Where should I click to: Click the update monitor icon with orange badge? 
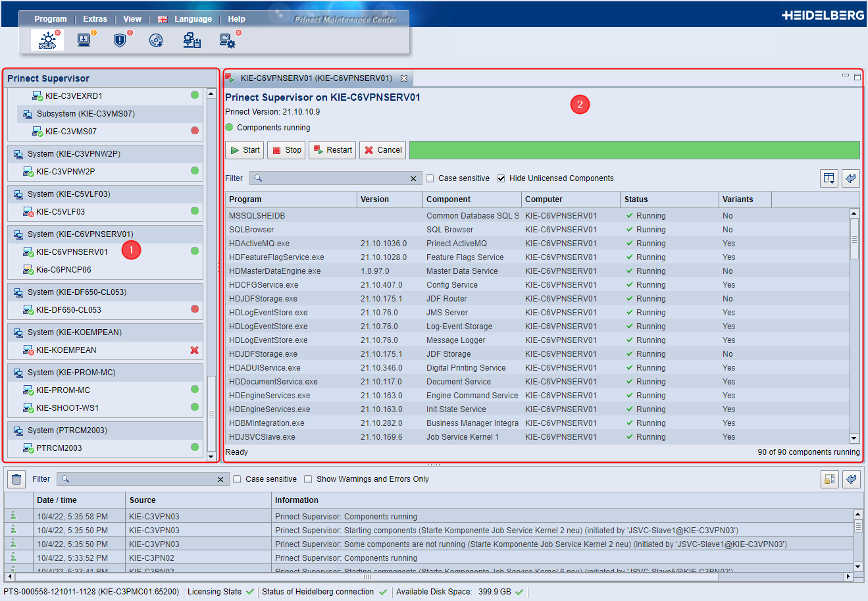pyautogui.click(x=84, y=40)
